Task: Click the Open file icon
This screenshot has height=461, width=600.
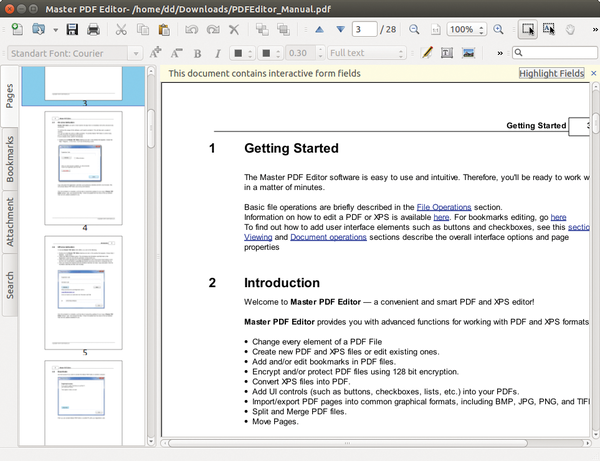Action: (38, 29)
